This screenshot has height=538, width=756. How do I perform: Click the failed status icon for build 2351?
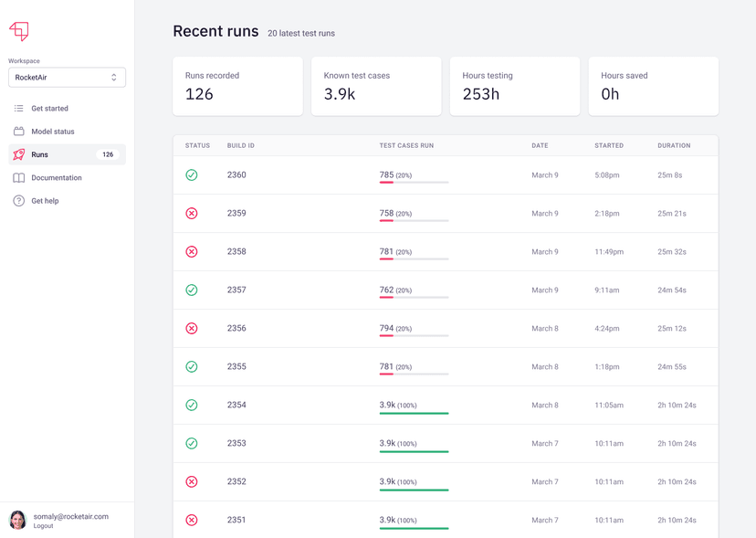tap(192, 520)
